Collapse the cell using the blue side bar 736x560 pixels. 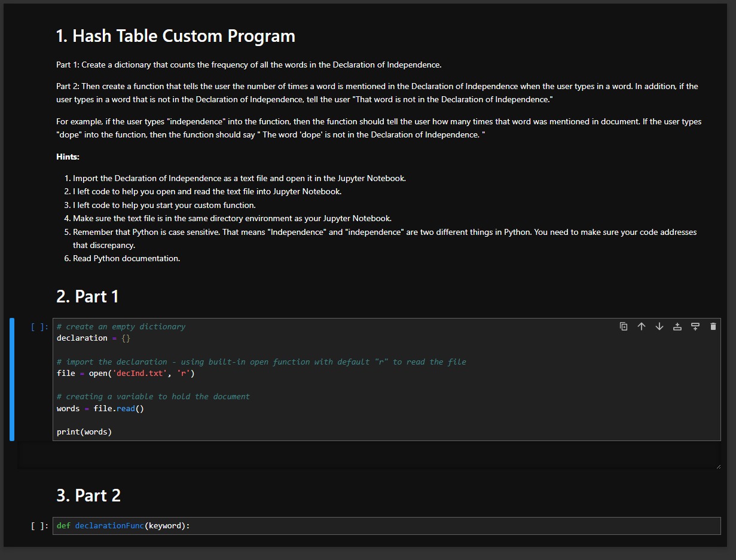(11, 379)
